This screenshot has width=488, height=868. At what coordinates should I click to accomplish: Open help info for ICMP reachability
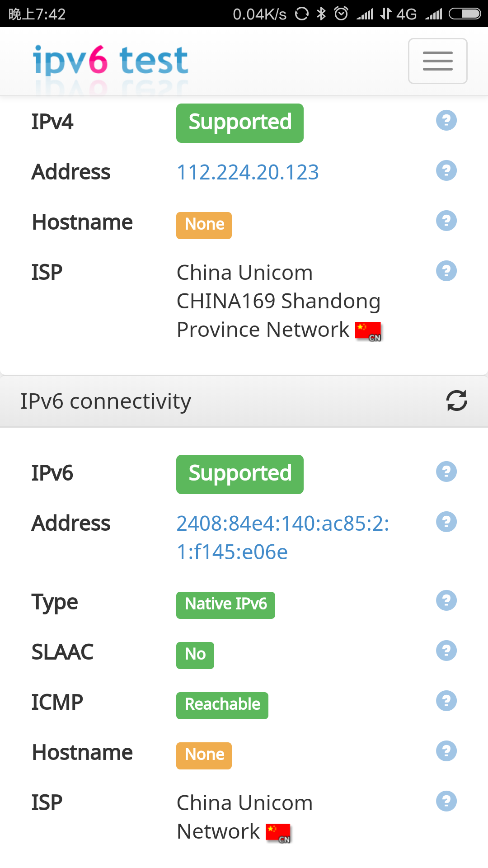coord(446,700)
